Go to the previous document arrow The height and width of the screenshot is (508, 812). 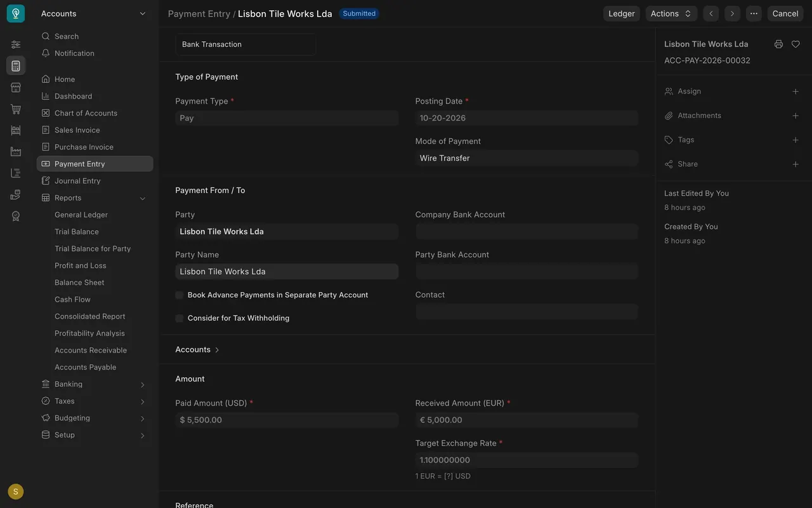710,13
